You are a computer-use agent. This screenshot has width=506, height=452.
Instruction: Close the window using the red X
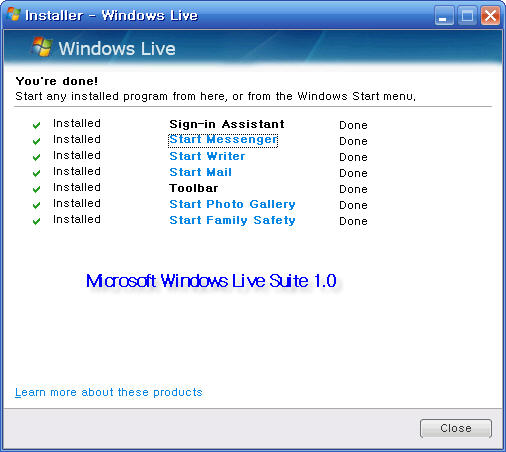click(x=490, y=16)
